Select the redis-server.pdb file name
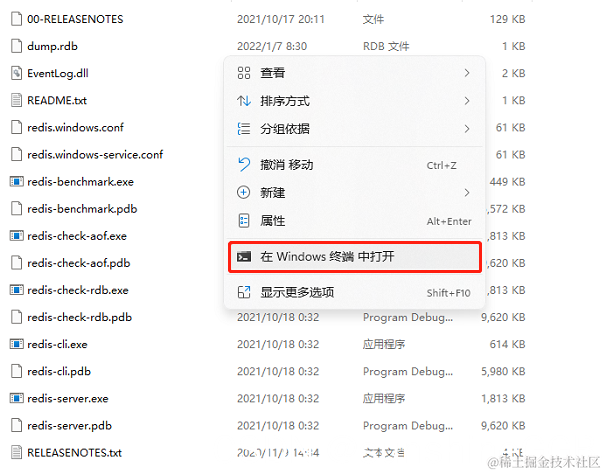Screen dimensions: 605x474 69,425
